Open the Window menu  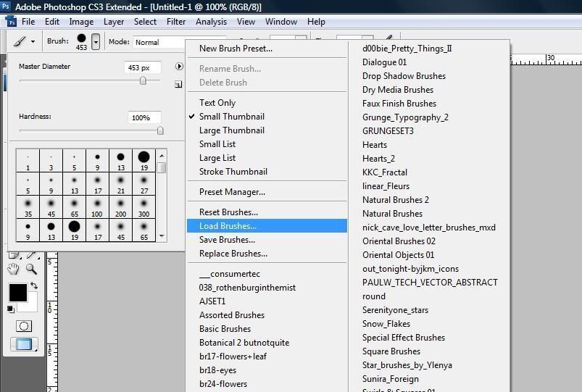[x=281, y=22]
